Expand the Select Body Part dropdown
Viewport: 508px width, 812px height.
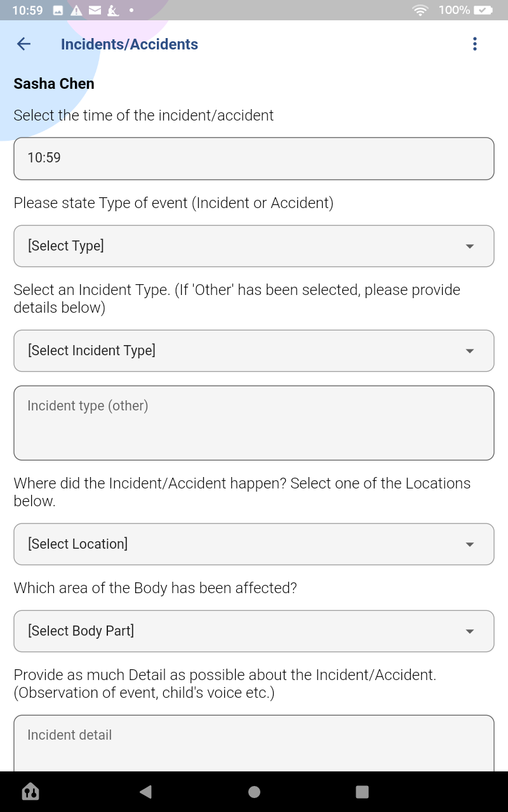[x=254, y=631]
